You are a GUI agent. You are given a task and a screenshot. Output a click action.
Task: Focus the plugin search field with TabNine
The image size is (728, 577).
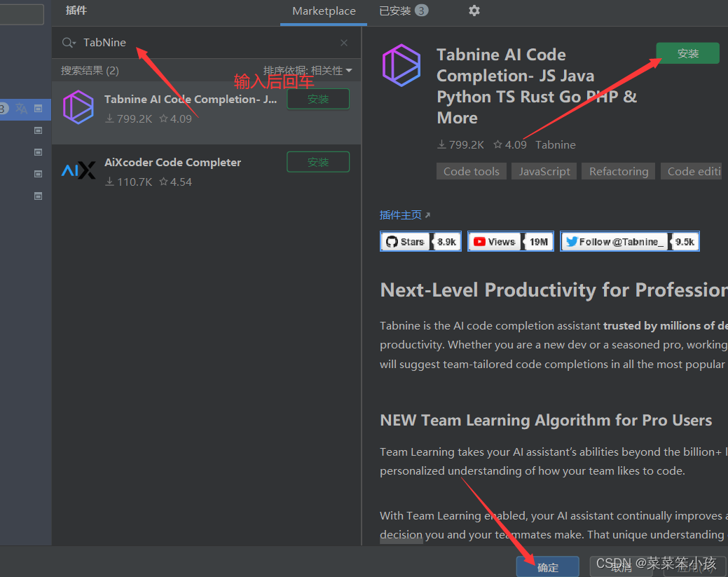(x=207, y=43)
